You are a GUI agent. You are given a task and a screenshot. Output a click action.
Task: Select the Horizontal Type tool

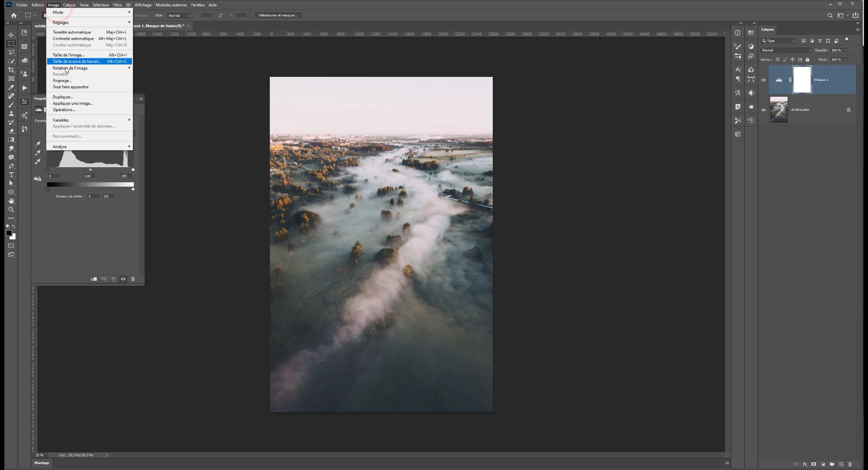(x=11, y=175)
